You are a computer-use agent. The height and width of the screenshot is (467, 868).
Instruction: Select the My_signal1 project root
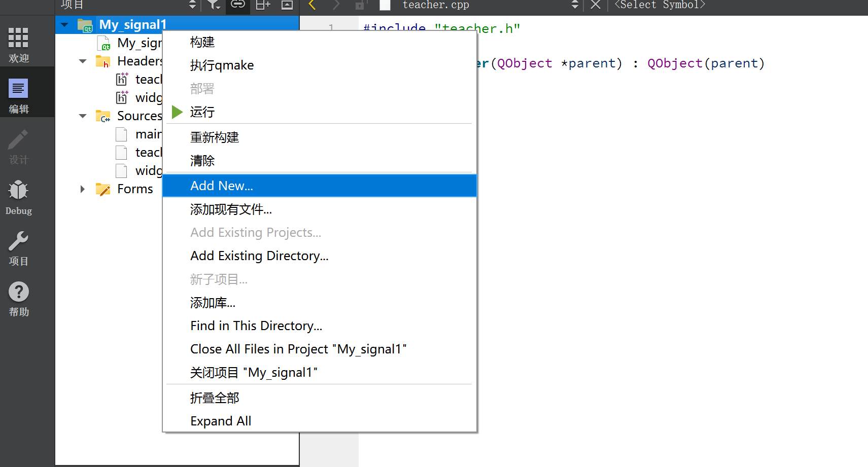point(132,24)
